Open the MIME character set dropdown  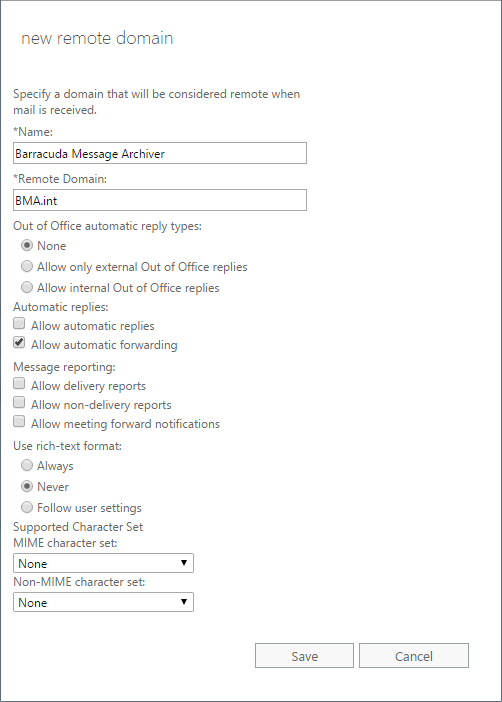pos(103,563)
